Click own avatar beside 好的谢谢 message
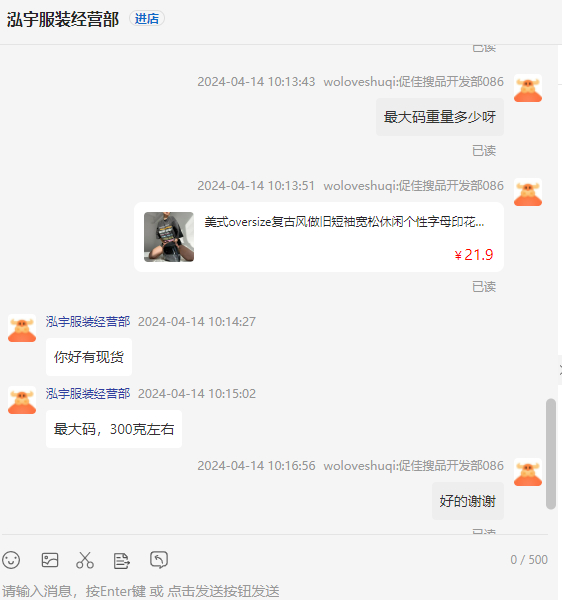 [x=528, y=472]
